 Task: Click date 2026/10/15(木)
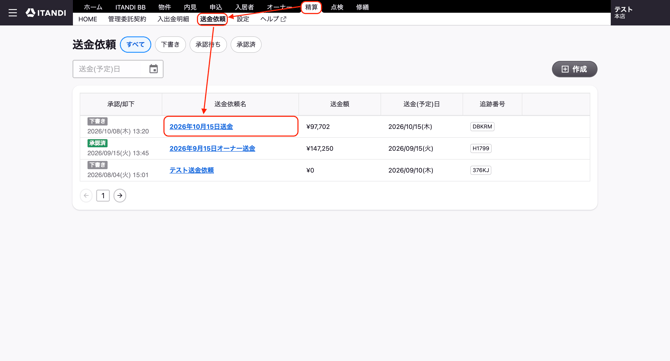(410, 126)
